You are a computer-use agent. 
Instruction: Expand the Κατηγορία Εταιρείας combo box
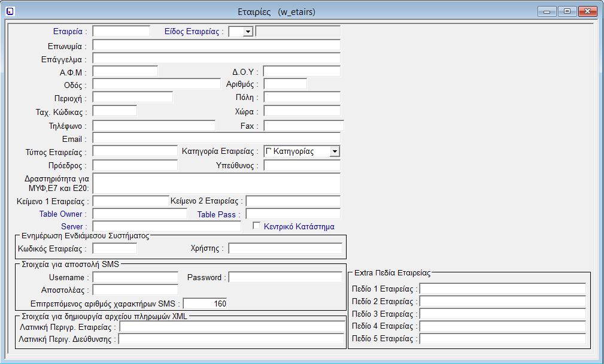[335, 151]
